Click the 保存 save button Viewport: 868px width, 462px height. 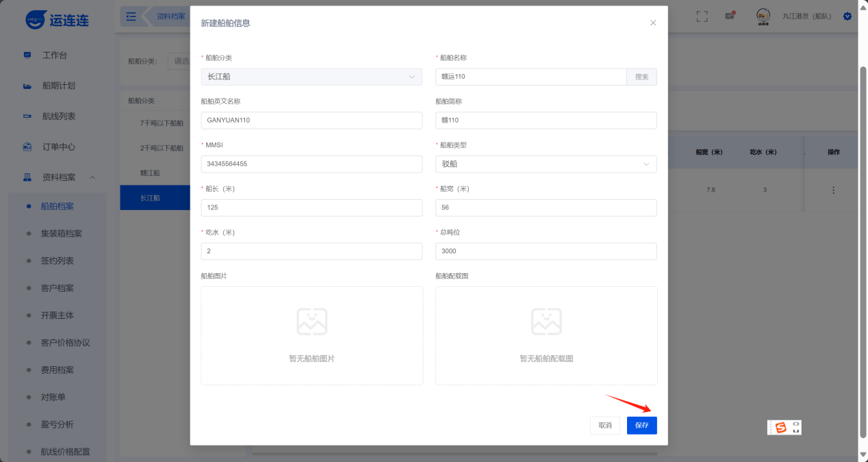coord(641,425)
